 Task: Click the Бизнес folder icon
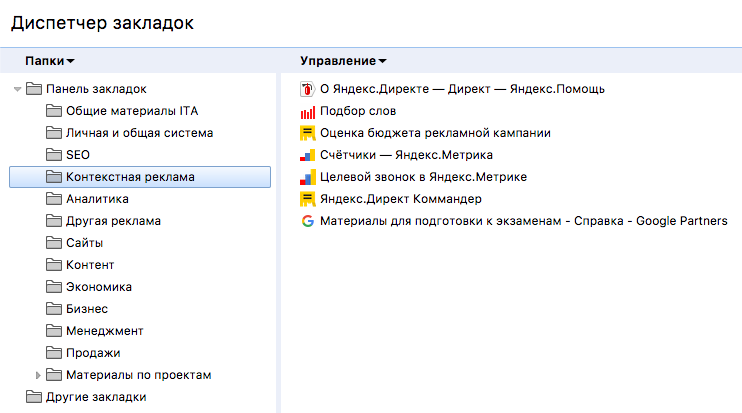53,309
